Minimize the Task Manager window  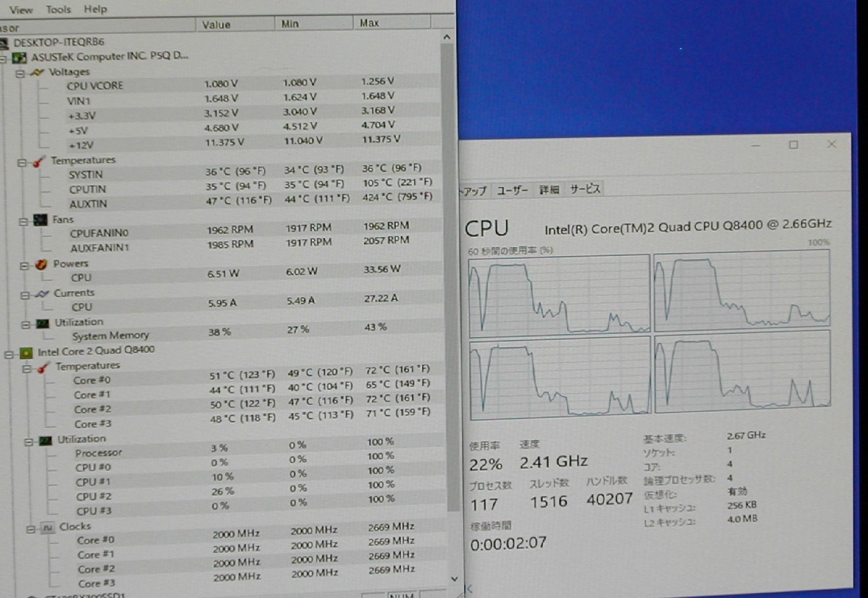coord(755,145)
